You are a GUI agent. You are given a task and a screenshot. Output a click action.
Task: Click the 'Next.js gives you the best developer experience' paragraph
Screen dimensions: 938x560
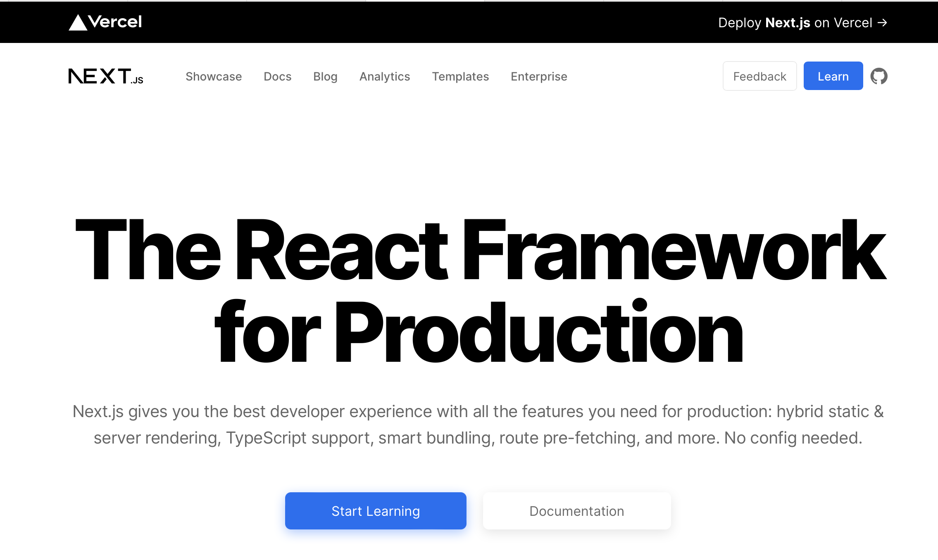478,425
